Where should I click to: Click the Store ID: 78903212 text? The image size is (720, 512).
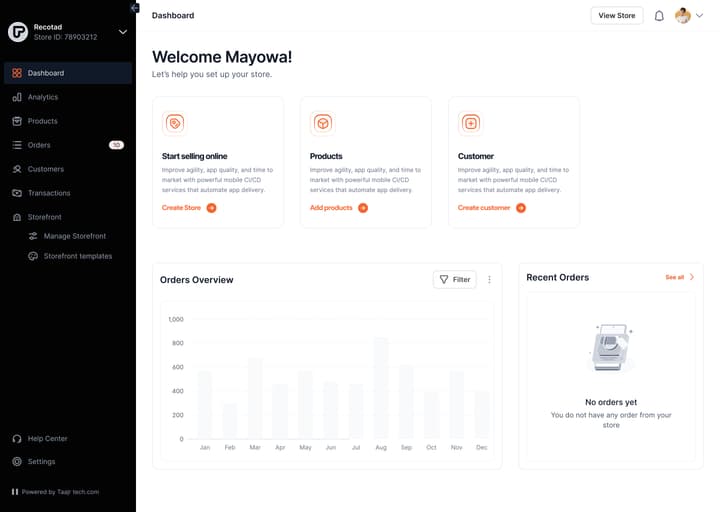66,37
